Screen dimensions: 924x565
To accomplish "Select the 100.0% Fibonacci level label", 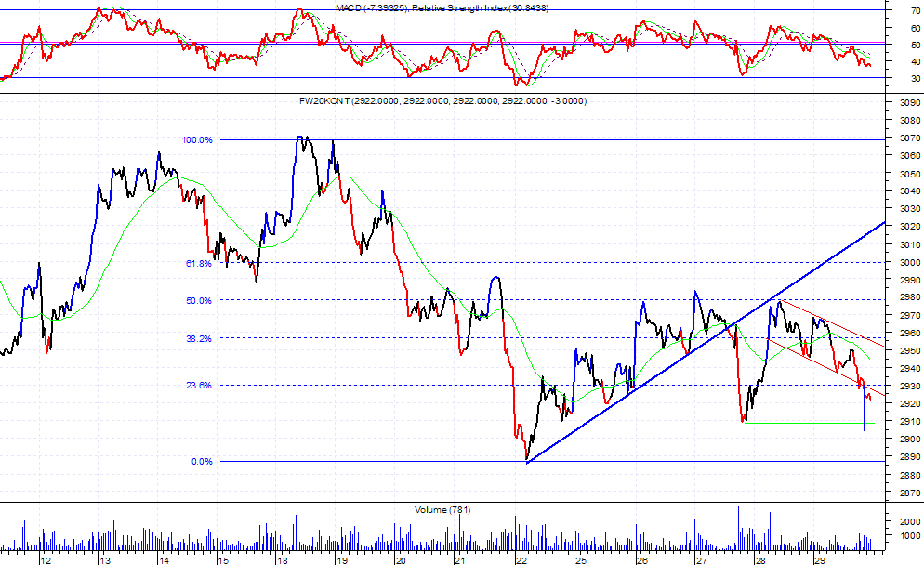I will (x=197, y=140).
